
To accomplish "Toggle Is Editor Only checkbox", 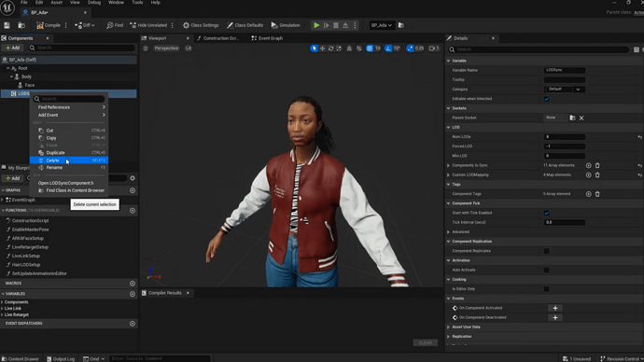I will coord(546,289).
